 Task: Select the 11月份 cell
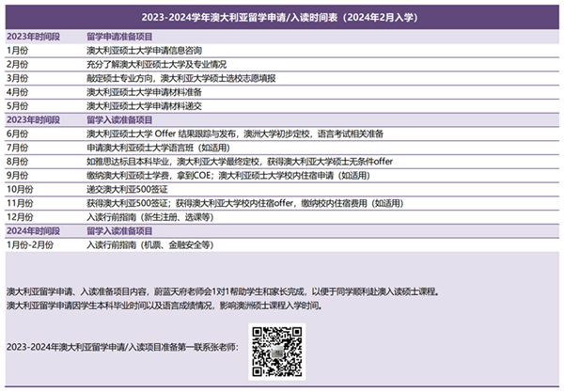pos(21,202)
